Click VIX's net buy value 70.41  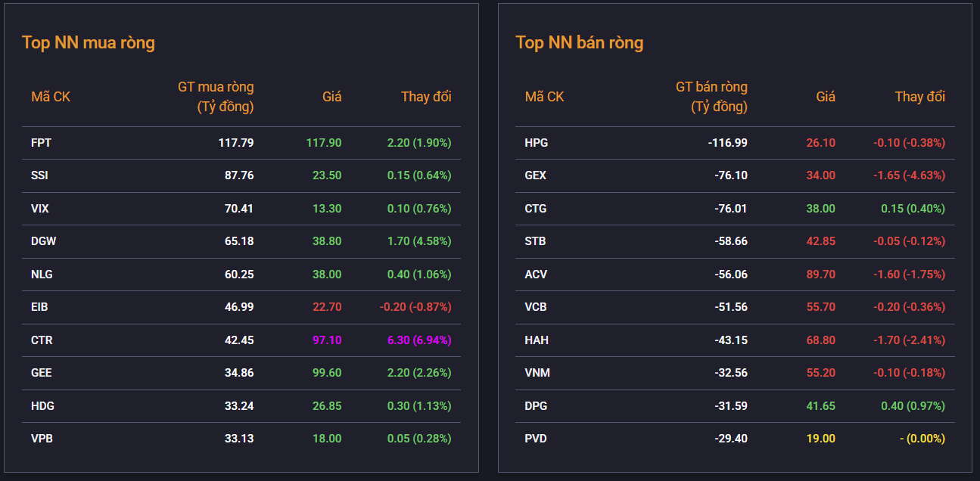(x=239, y=208)
